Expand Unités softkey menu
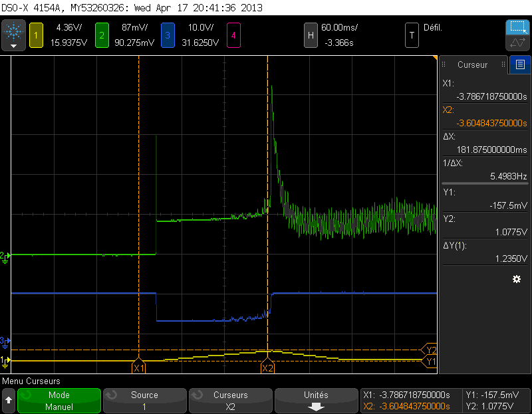The height and width of the screenshot is (414, 532). 316,401
